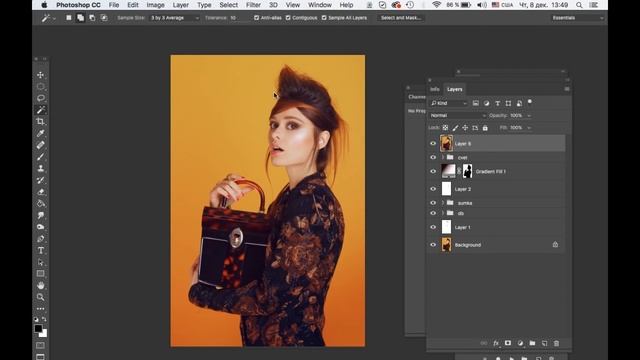Select the Healing Brush tool

click(40, 145)
